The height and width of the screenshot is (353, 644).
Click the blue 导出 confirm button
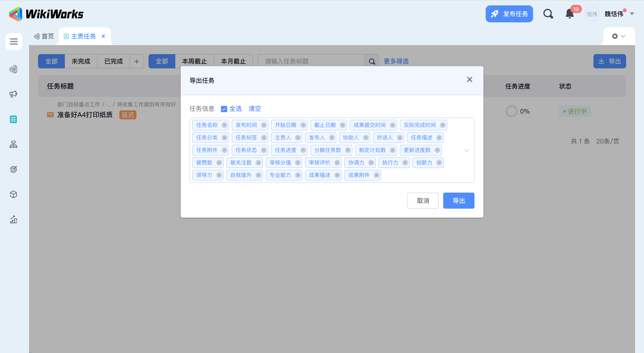[458, 201]
